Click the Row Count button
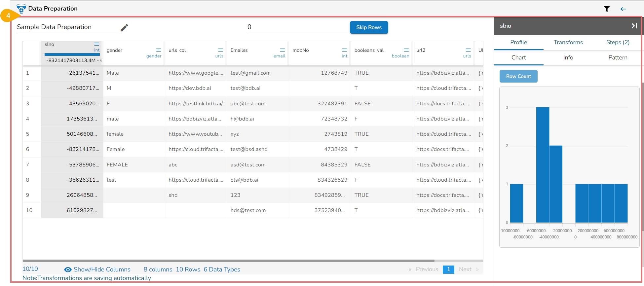The image size is (644, 286). pos(518,76)
